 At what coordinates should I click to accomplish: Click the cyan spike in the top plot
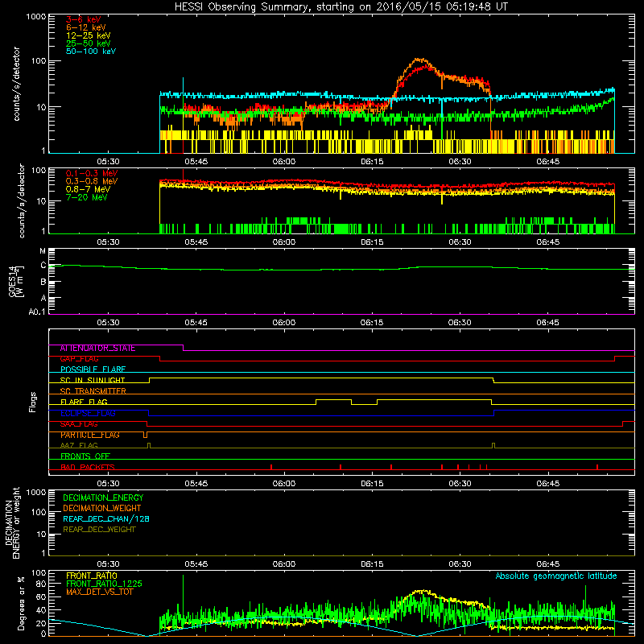183,85
